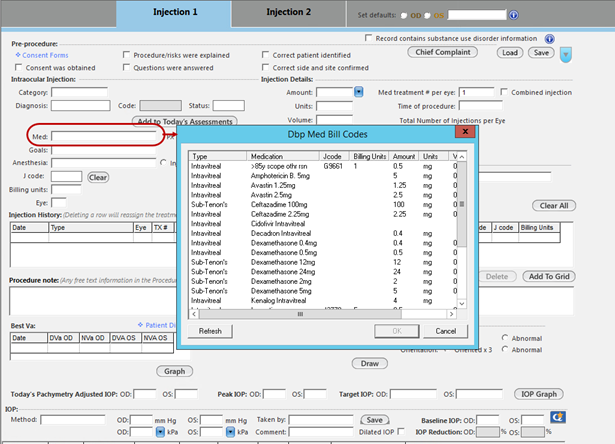Click the Category input field

[79, 92]
